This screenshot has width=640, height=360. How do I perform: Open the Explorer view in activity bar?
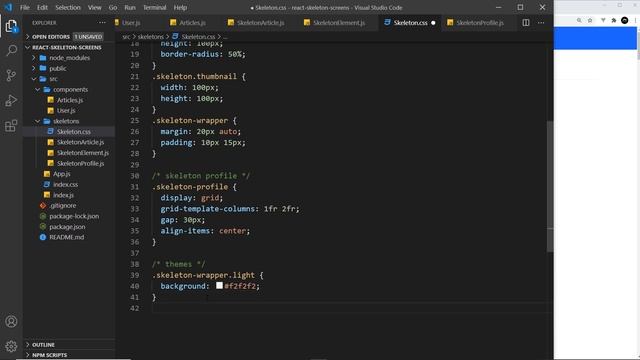11,26
